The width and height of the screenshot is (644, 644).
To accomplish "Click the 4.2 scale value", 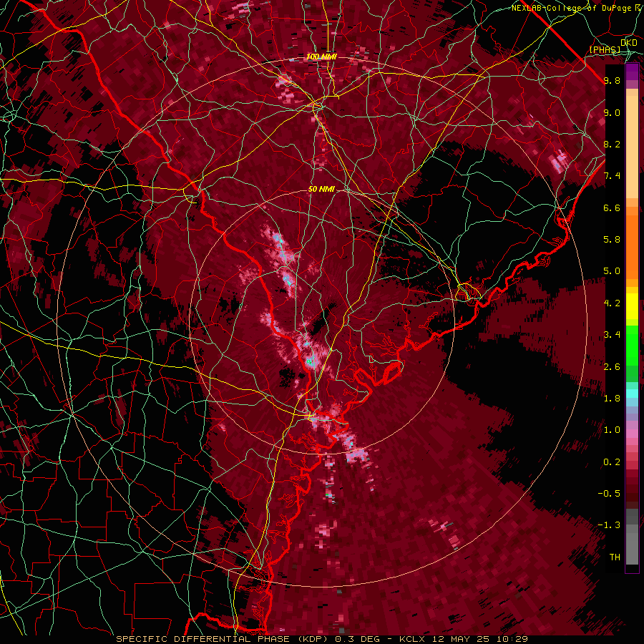I will click(x=612, y=303).
